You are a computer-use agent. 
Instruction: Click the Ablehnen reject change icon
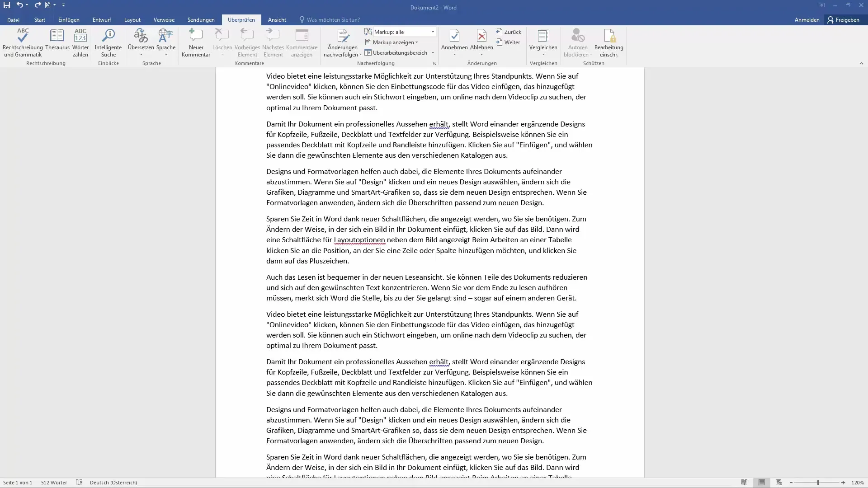[481, 36]
